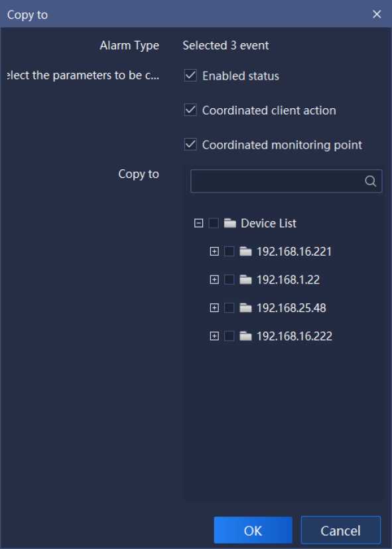Click the 192.168.16.221 folder icon

(245, 251)
